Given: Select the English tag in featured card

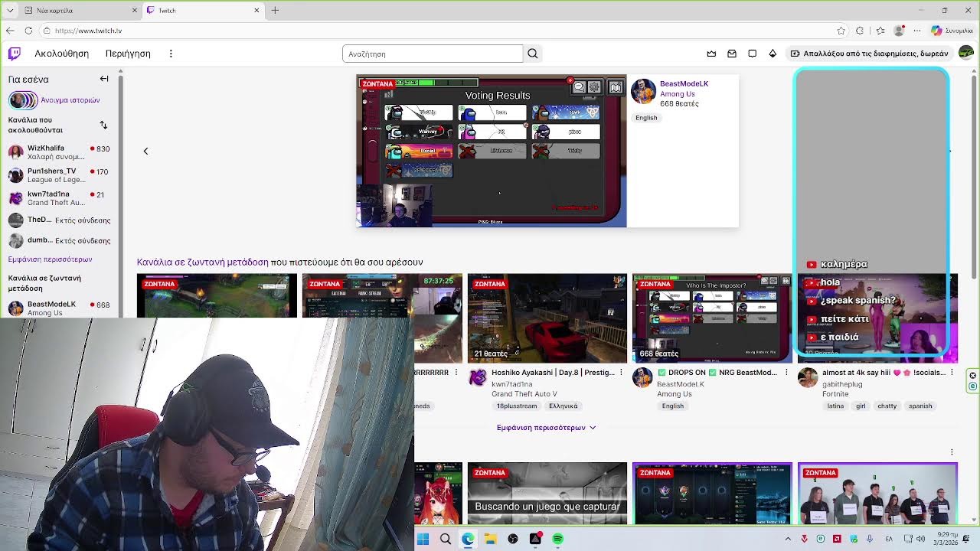Looking at the screenshot, I should pos(646,118).
